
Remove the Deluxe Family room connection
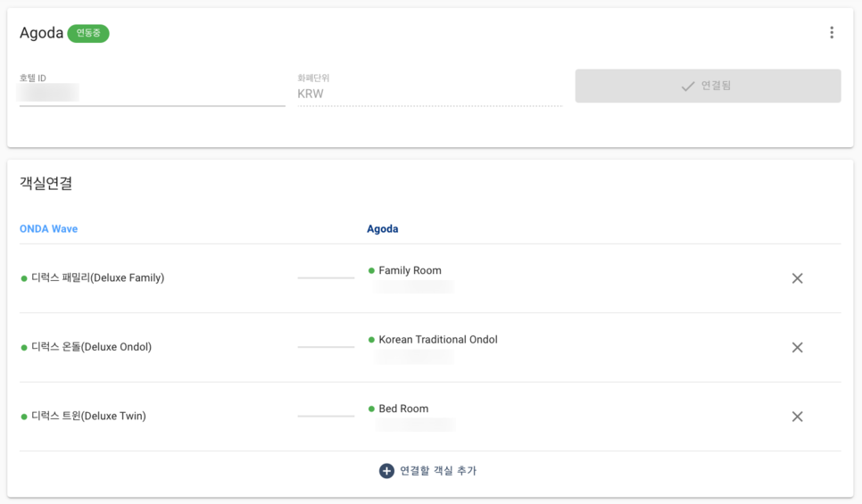tap(797, 278)
